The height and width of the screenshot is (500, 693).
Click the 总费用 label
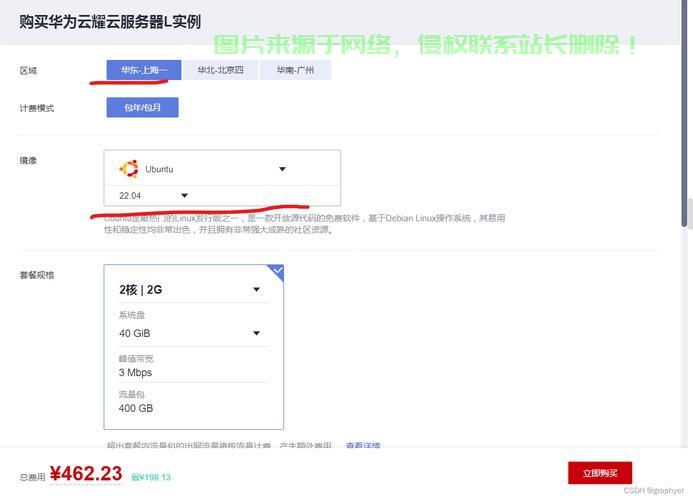(x=32, y=477)
